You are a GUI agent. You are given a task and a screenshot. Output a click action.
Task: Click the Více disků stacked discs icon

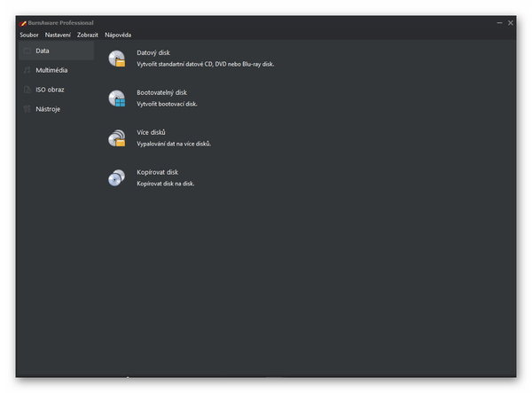[116, 138]
